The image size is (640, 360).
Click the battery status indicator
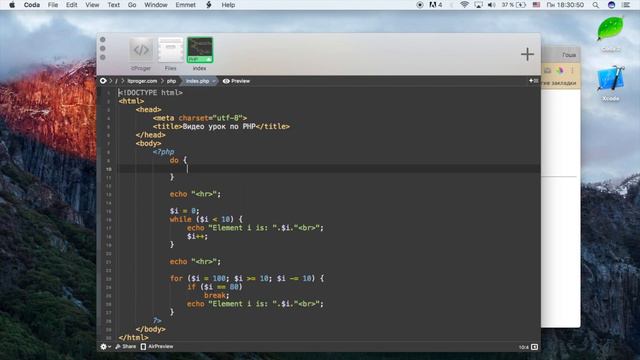[513, 5]
